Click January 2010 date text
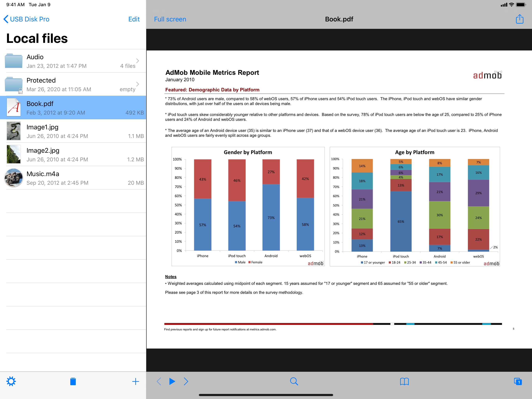This screenshot has height=399, width=532. click(x=180, y=80)
